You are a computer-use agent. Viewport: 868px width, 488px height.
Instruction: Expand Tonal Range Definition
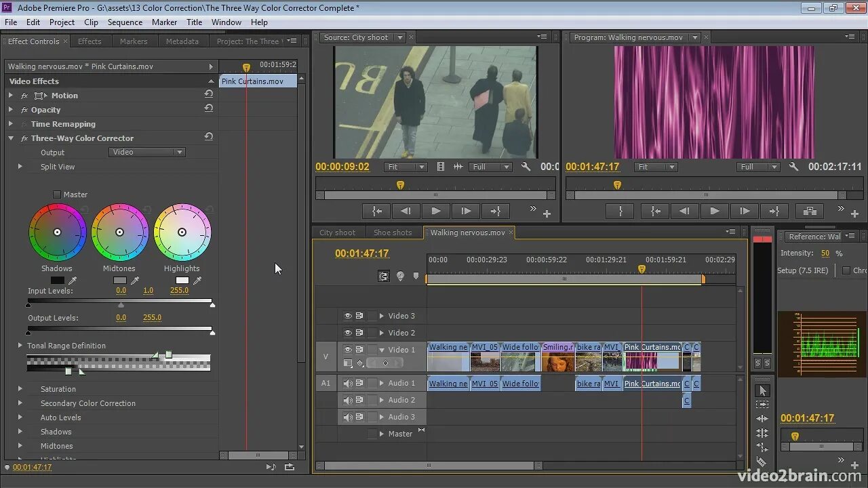pyautogui.click(x=20, y=346)
